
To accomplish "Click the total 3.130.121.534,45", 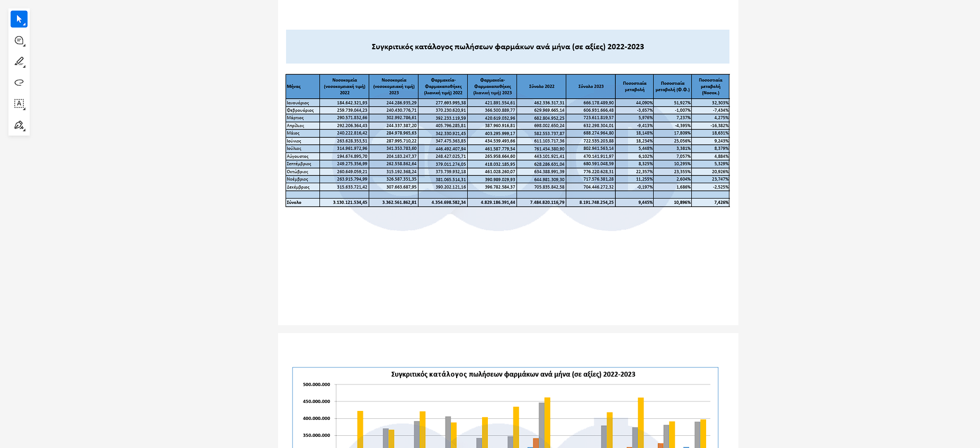I will (350, 202).
